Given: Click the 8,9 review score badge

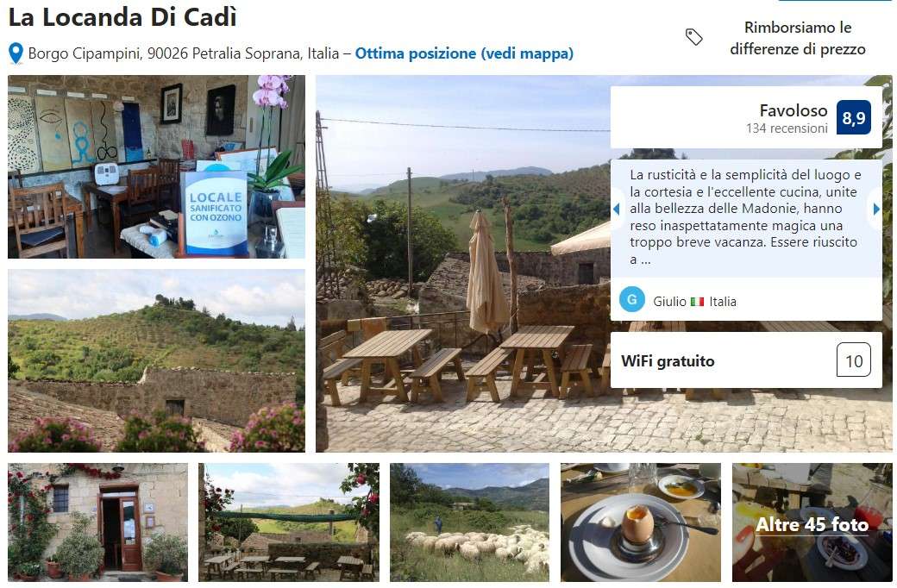Looking at the screenshot, I should (x=854, y=117).
